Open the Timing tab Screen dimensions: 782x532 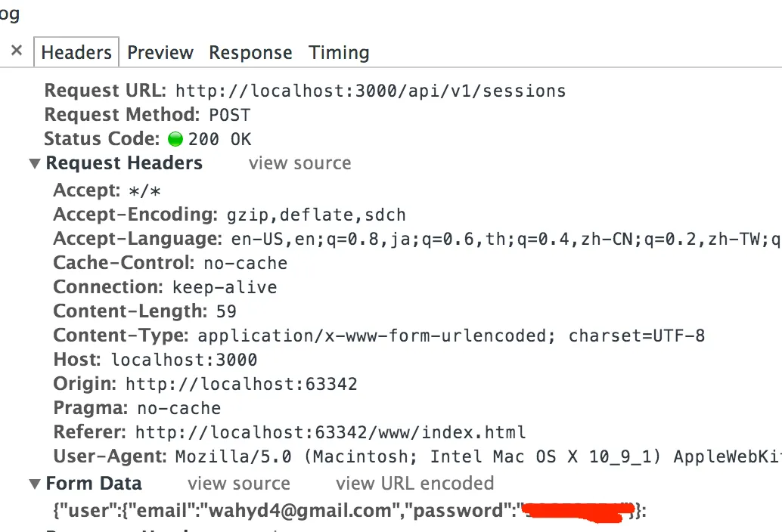click(x=339, y=52)
